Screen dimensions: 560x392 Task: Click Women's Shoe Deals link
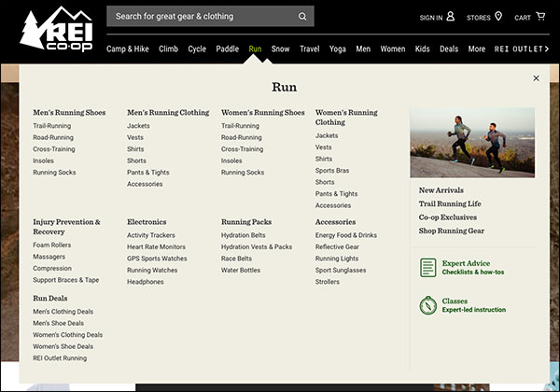(x=63, y=346)
